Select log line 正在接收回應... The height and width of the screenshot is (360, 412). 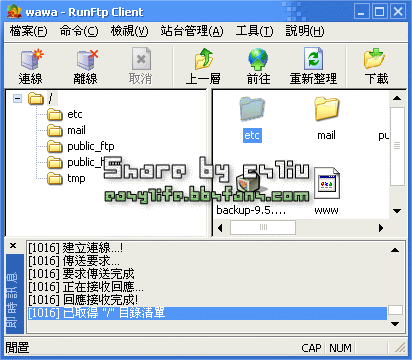point(86,287)
